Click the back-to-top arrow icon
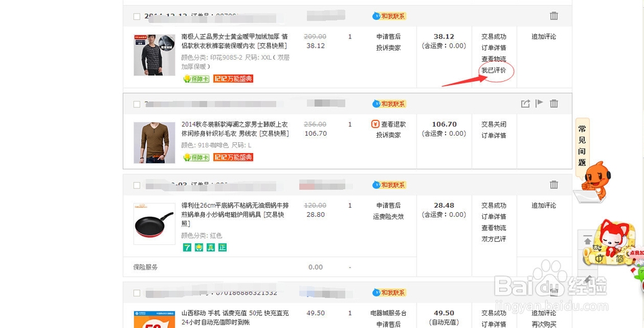Image resolution: width=644 pixels, height=328 pixels. click(587, 241)
